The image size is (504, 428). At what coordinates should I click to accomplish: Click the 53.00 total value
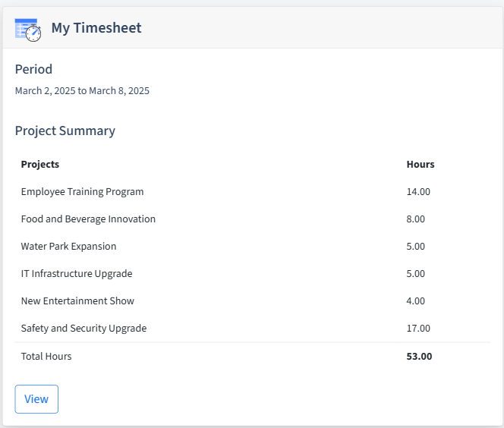click(x=419, y=356)
